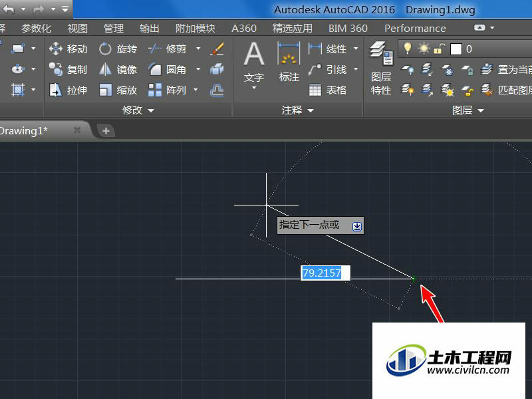Click the ribbon minimize toggle button

479,28
